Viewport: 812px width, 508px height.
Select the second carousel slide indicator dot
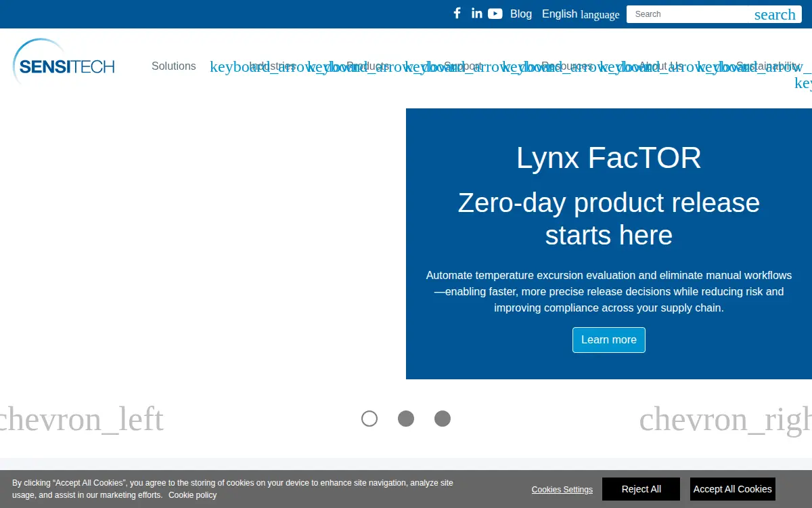[406, 419]
